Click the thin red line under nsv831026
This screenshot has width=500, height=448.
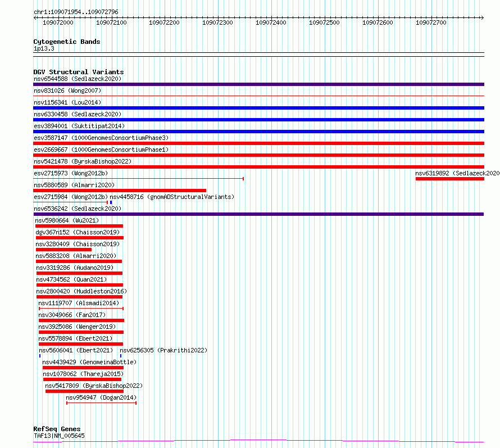tap(258, 96)
